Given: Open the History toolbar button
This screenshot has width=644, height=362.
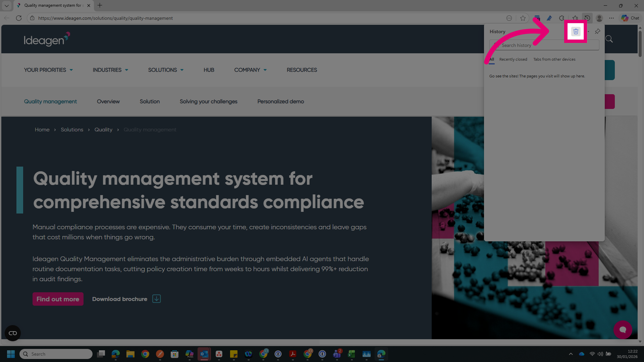Looking at the screenshot, I should coord(587,18).
